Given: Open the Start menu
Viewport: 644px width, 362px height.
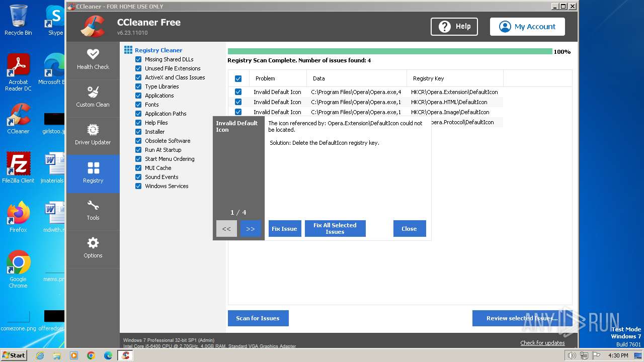Looking at the screenshot, I should coord(14,355).
